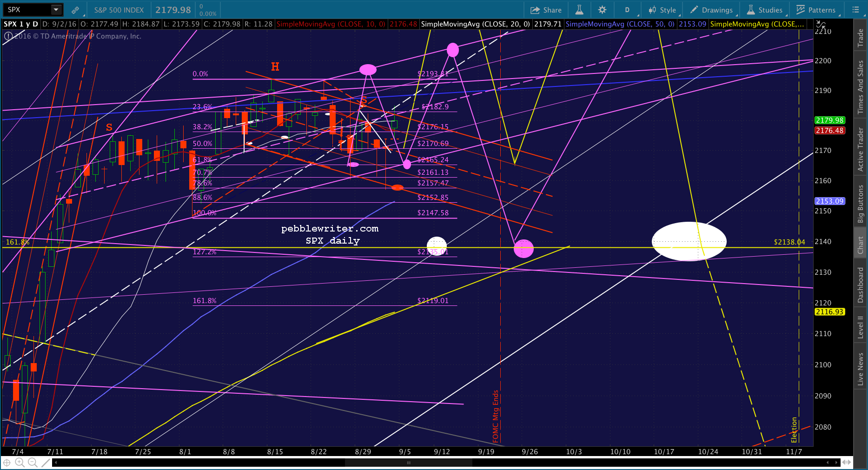Viewport: 868px width, 470px height.
Task: Toggle the price axis autoscale icon
Action: coord(821,25)
